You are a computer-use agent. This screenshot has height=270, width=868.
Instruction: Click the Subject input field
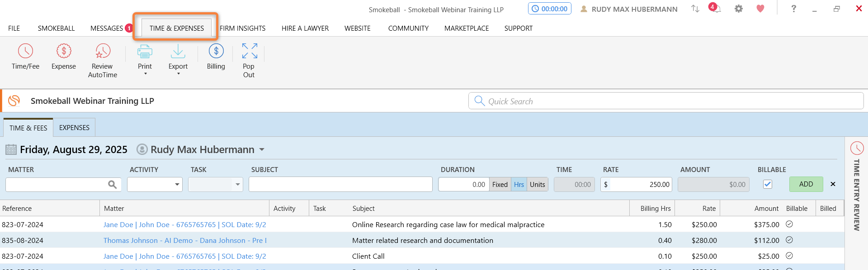tap(340, 184)
